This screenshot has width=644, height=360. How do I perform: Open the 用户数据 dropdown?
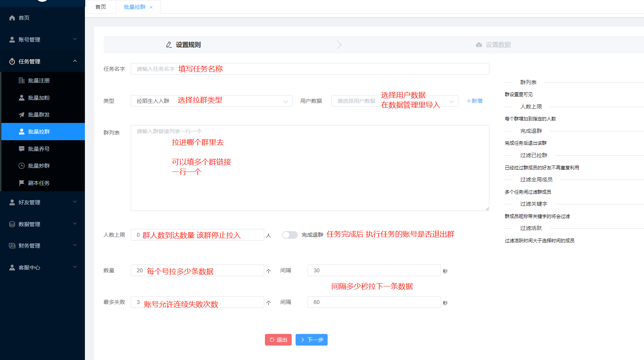click(x=394, y=101)
